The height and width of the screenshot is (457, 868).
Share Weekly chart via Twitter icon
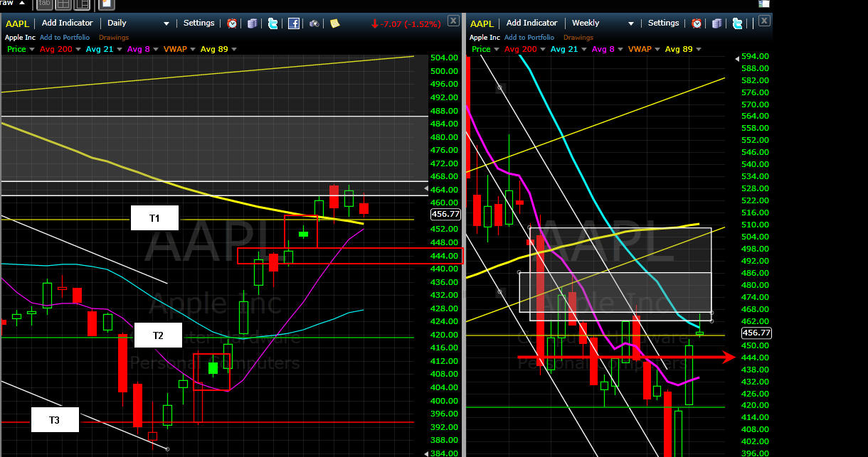coord(737,23)
